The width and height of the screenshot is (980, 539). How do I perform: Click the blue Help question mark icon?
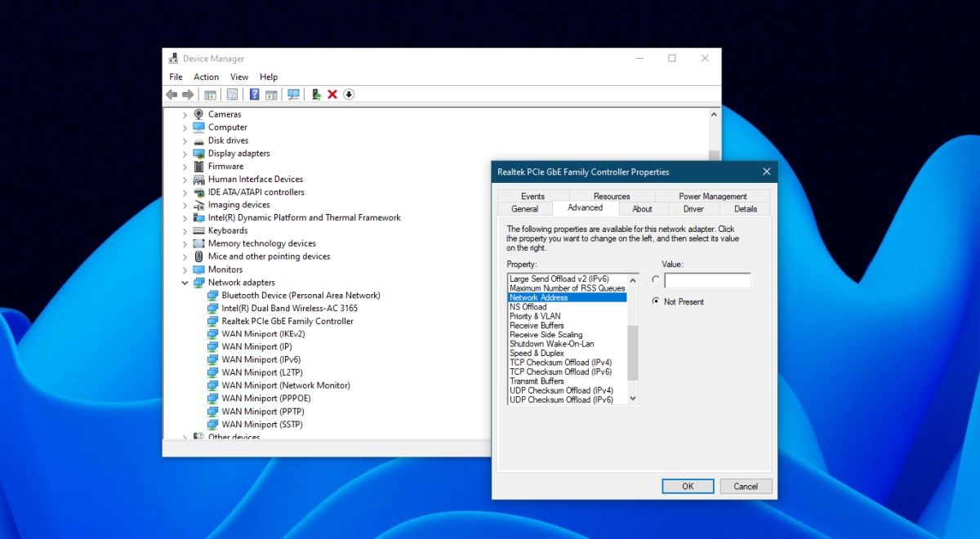click(x=254, y=95)
